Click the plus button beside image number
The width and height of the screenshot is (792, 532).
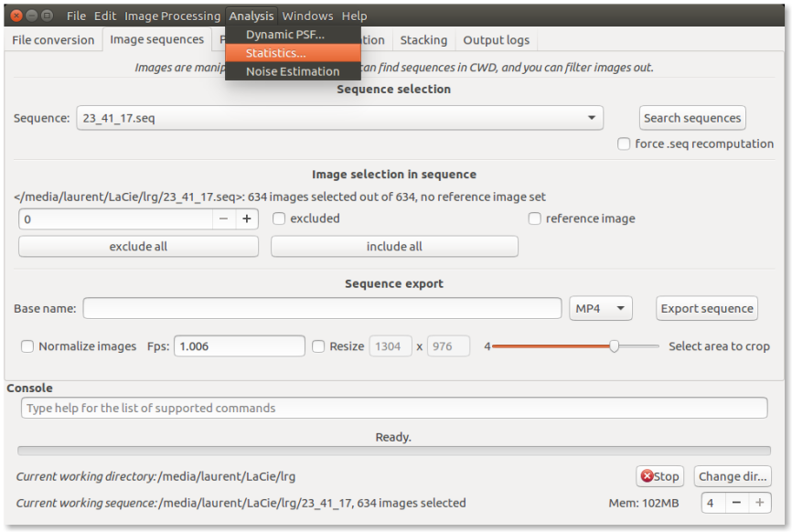pos(247,219)
